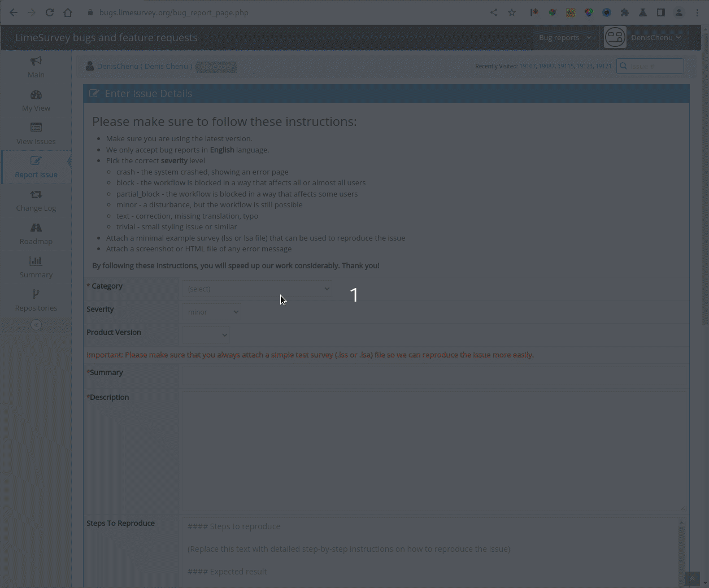Click the View Issues list icon
Viewport: 709px width, 588px height.
click(36, 128)
